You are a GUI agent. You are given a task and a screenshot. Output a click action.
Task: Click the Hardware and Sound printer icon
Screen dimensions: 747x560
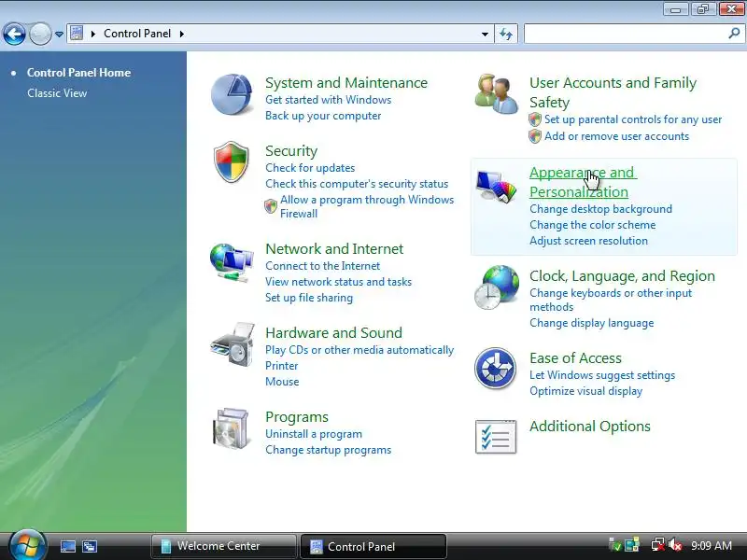coord(232,344)
